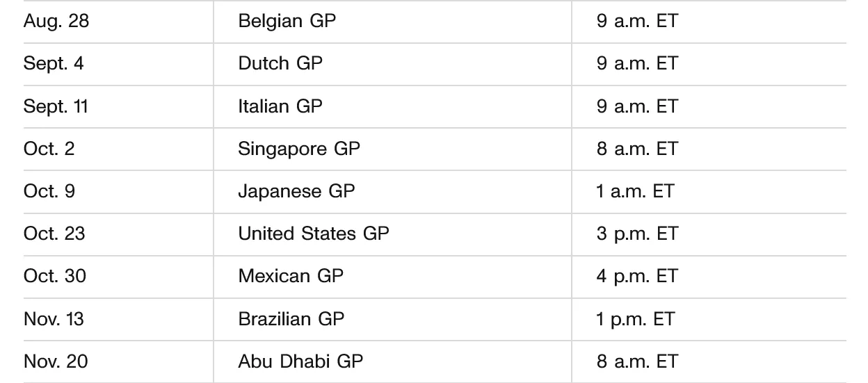Click the United States GP name
Viewport: 868px width, 383px height.
314,234
